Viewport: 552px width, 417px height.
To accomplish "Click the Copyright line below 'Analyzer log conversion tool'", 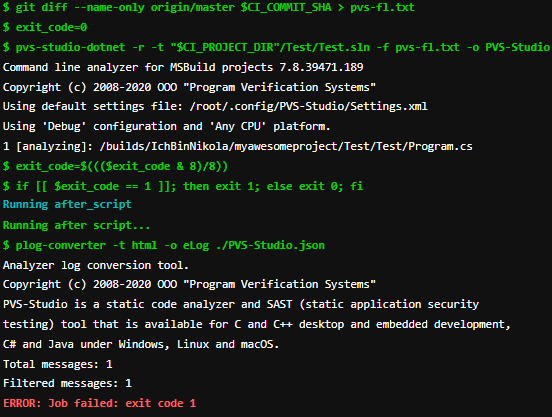I will coord(189,284).
